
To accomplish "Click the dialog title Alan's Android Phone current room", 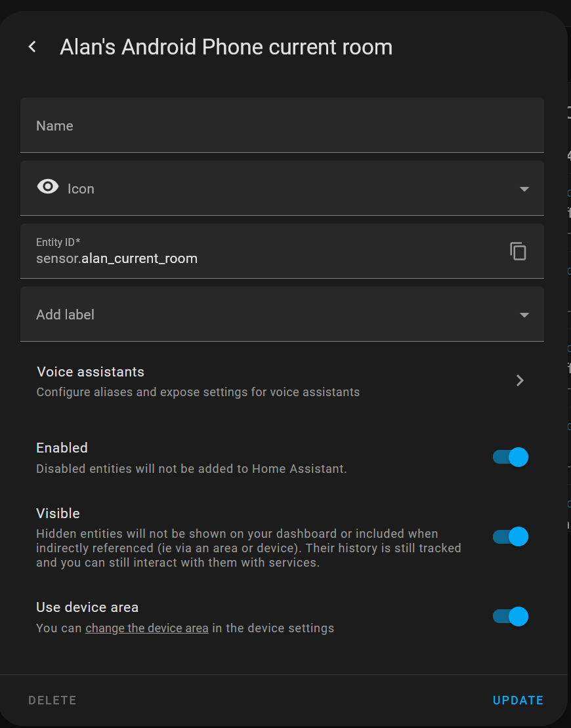I will pyautogui.click(x=226, y=47).
